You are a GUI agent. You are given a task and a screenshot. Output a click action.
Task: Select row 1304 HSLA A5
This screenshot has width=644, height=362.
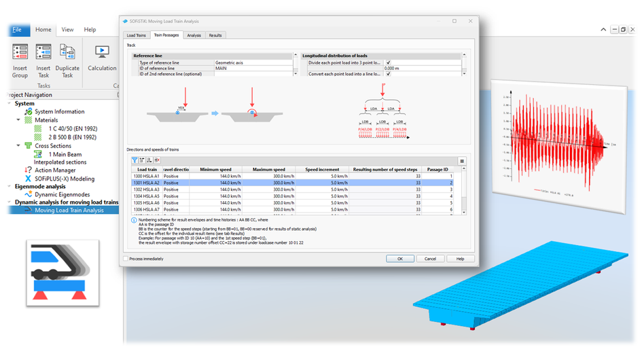(292, 196)
